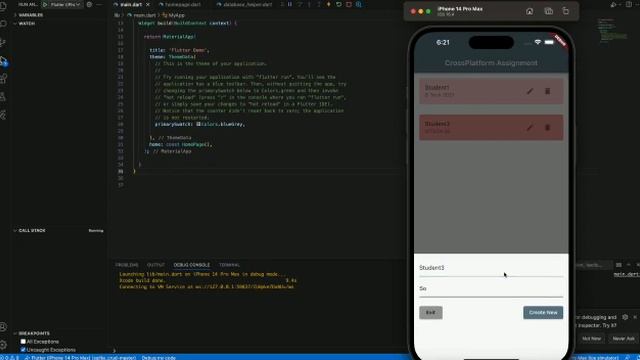
Task: Open Manage gear in activity bar
Action: [4, 345]
